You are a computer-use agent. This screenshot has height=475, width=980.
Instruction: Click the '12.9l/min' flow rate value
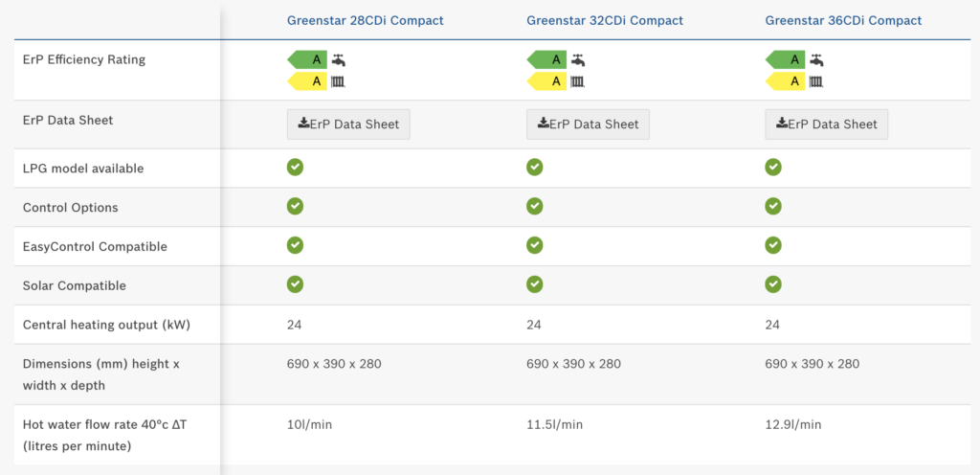pos(793,425)
